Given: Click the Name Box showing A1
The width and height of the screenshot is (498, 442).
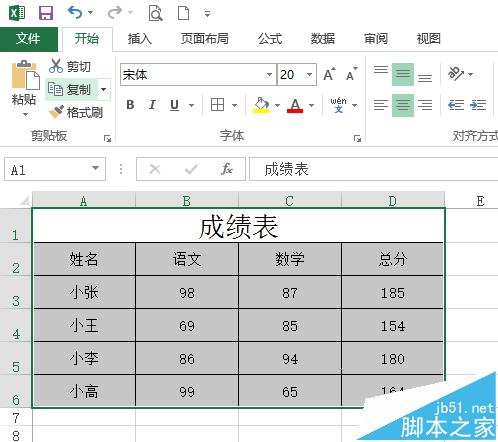Looking at the screenshot, I should click(x=47, y=169).
